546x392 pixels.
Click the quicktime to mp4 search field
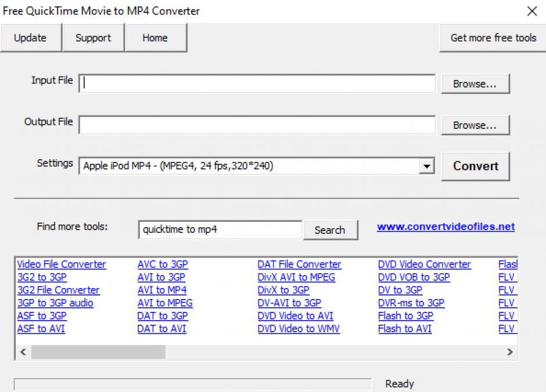pos(220,230)
